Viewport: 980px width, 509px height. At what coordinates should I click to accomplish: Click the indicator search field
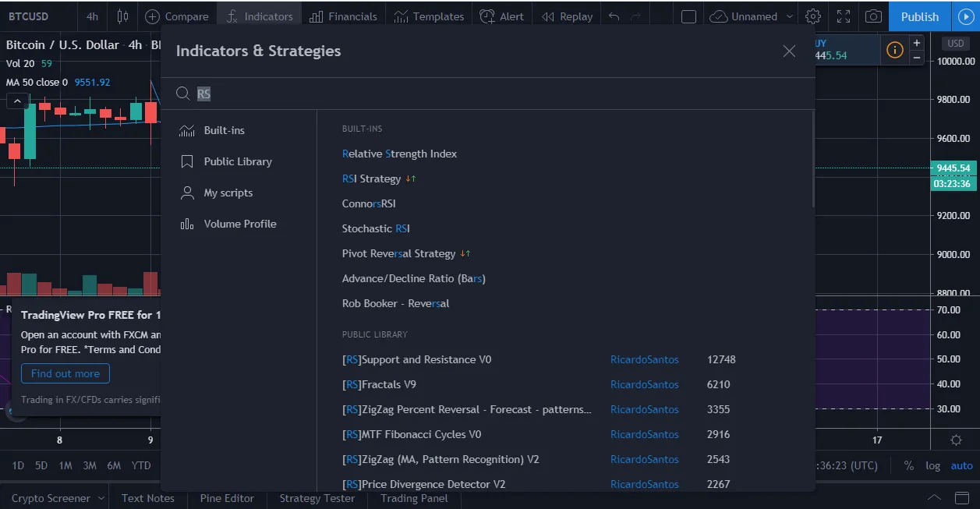488,94
